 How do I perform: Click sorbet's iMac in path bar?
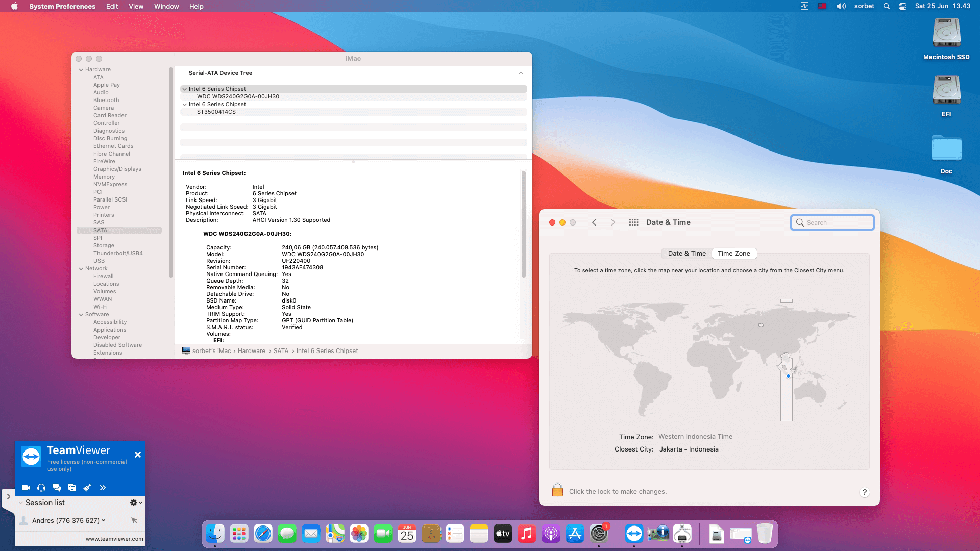[x=211, y=351]
